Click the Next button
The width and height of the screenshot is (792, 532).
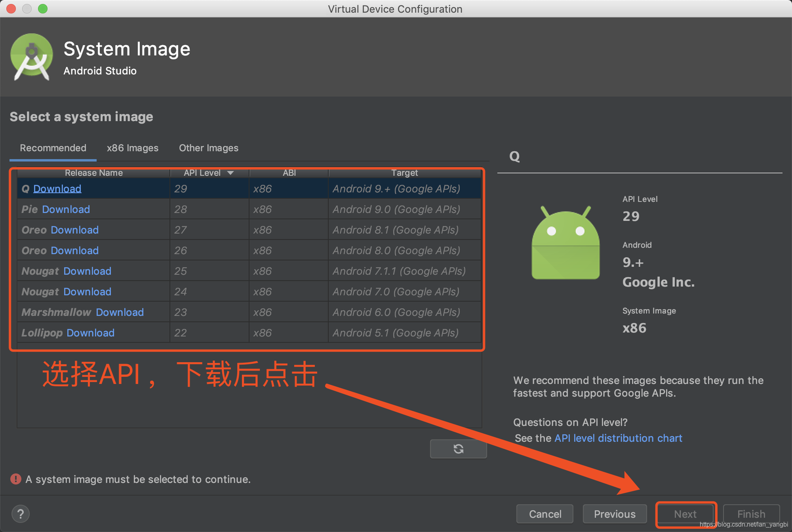[x=685, y=514]
